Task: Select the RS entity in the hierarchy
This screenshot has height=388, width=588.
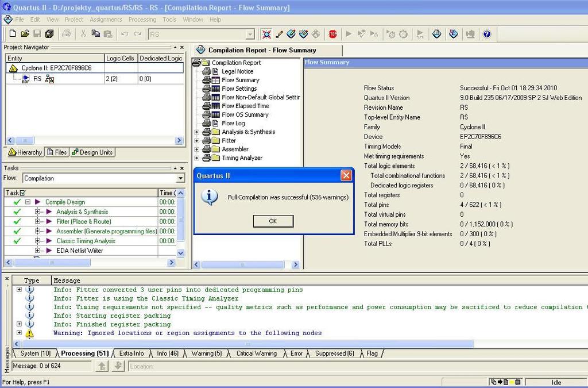Action: 37,79
